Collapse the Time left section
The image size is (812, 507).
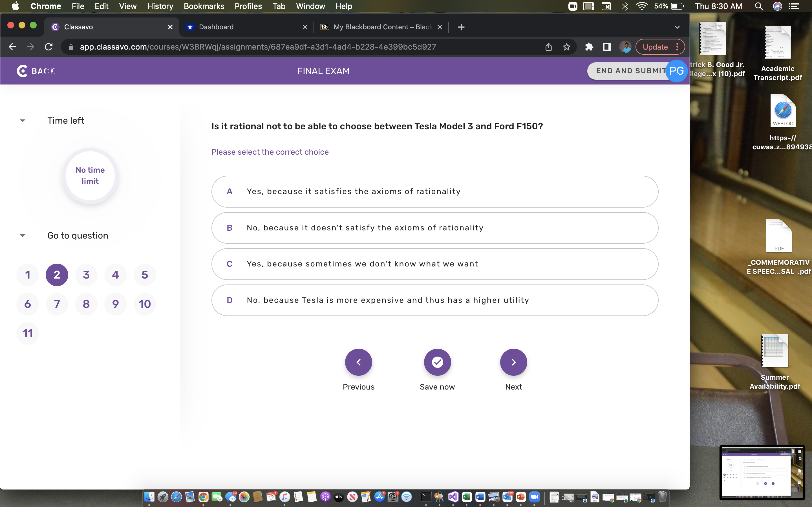[22, 120]
